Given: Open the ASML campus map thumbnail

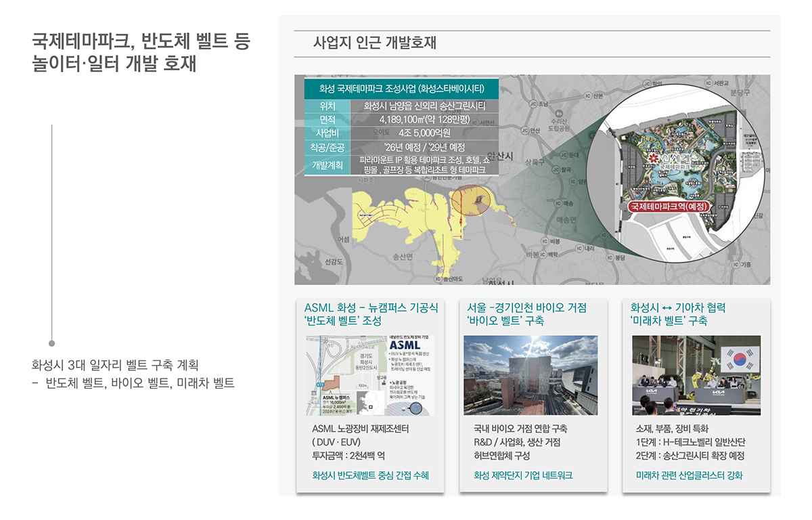Looking at the screenshot, I should click(x=369, y=375).
